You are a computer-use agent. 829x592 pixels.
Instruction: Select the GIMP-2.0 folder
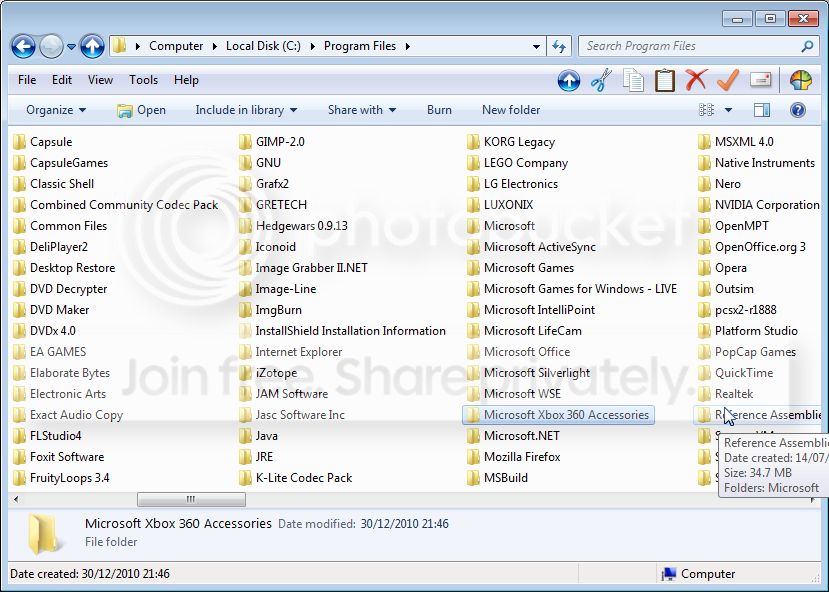pyautogui.click(x=272, y=142)
